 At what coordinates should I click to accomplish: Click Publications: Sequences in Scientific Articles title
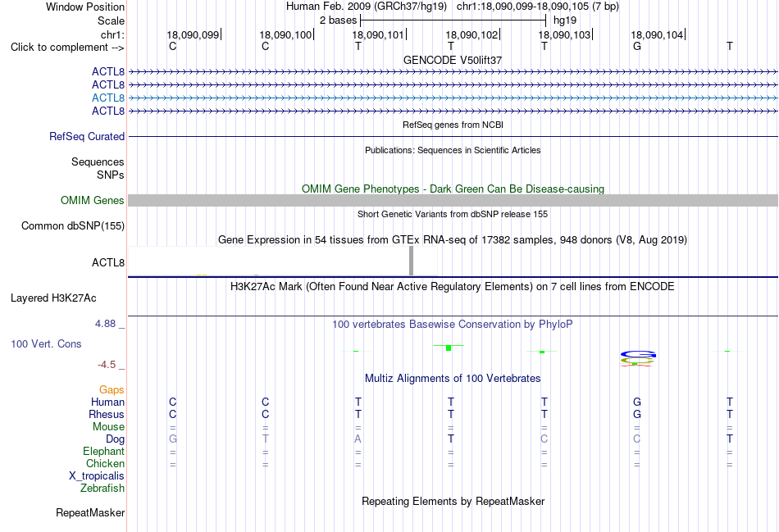tap(453, 150)
